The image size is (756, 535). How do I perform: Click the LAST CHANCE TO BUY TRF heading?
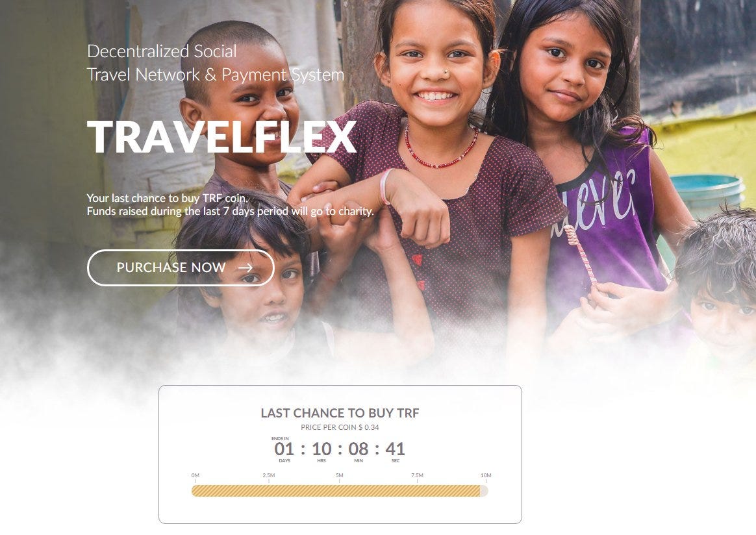coord(340,413)
